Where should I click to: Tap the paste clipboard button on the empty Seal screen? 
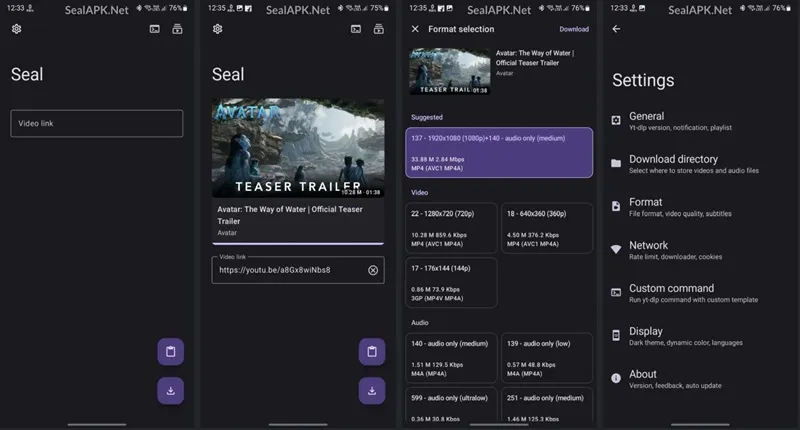coord(171,352)
